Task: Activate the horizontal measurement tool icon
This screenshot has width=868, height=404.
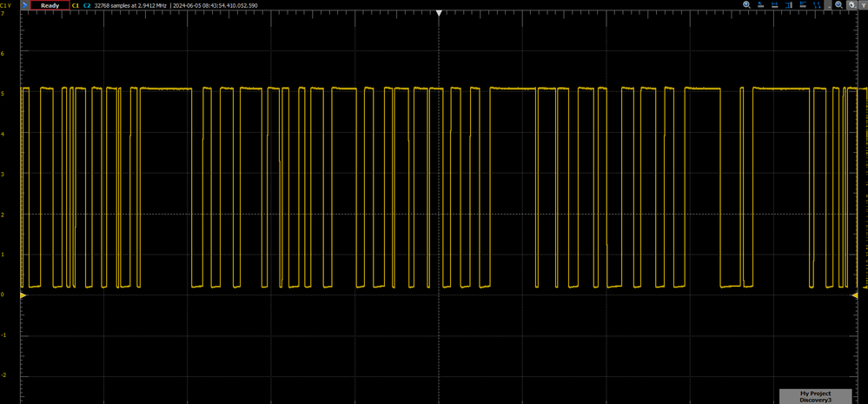Action: (x=774, y=4)
